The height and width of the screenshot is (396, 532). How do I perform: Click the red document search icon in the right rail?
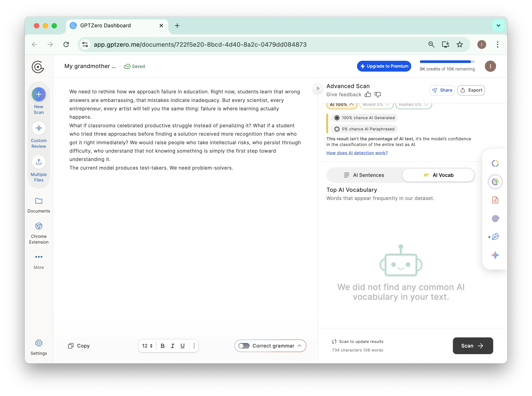coord(495,200)
